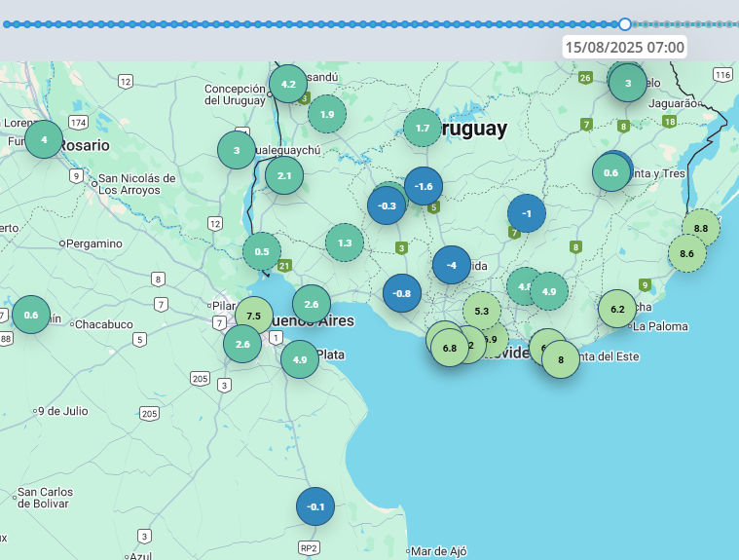Click the 5.3 temperature marker
739x560 pixels.
482,312
